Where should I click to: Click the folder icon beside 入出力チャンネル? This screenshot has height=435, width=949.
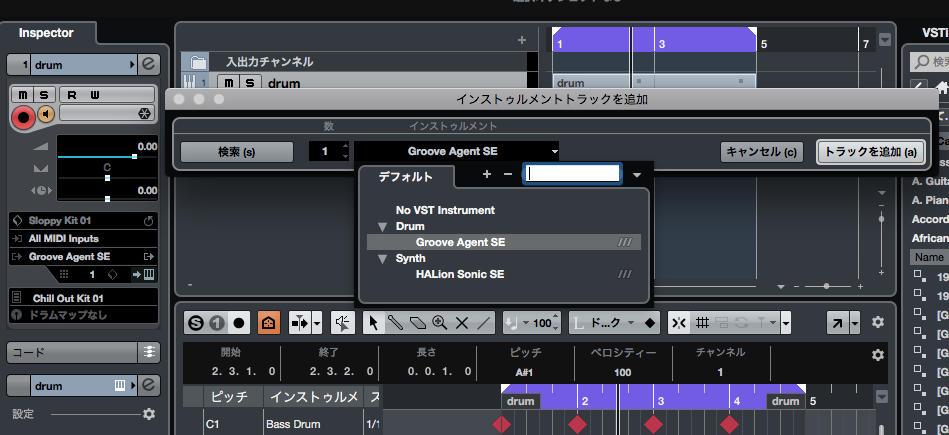(198, 62)
